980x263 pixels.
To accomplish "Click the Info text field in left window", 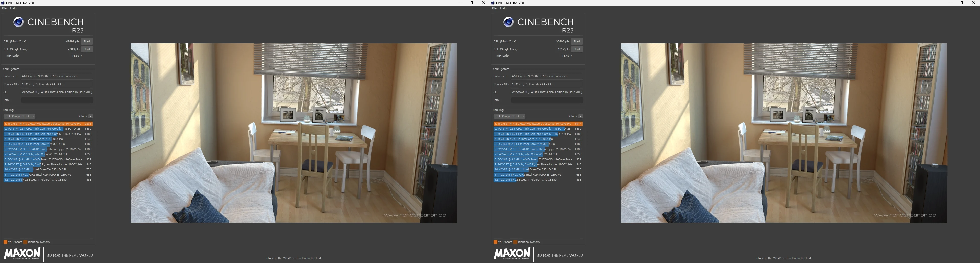I will [57, 100].
